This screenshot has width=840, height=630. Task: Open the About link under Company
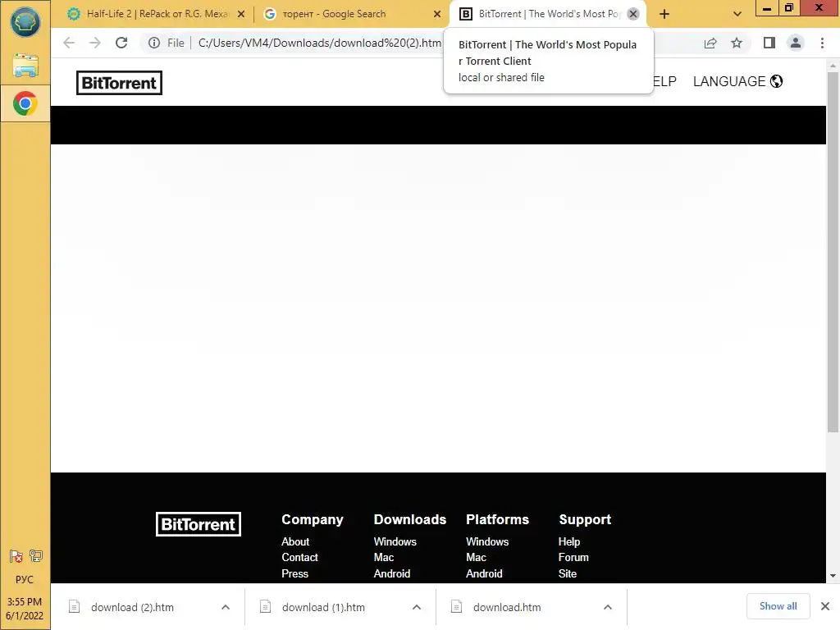point(295,541)
